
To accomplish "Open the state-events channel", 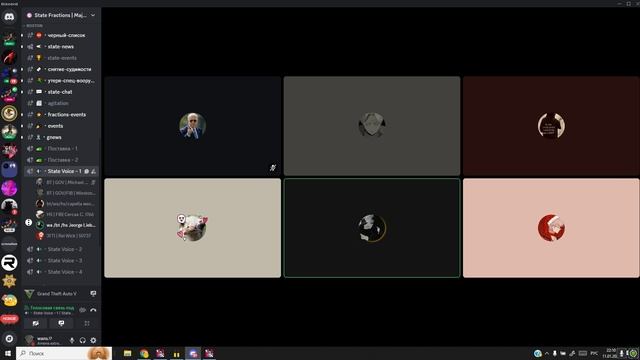I will pyautogui.click(x=61, y=58).
